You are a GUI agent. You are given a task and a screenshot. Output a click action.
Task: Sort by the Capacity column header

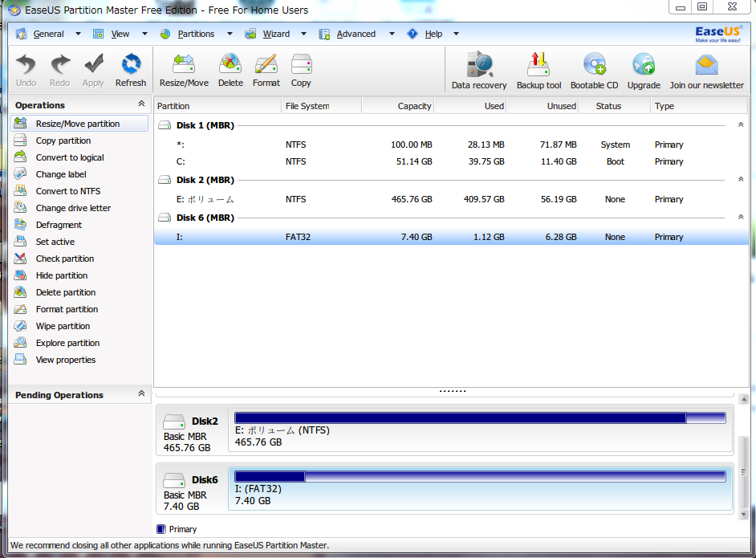398,106
